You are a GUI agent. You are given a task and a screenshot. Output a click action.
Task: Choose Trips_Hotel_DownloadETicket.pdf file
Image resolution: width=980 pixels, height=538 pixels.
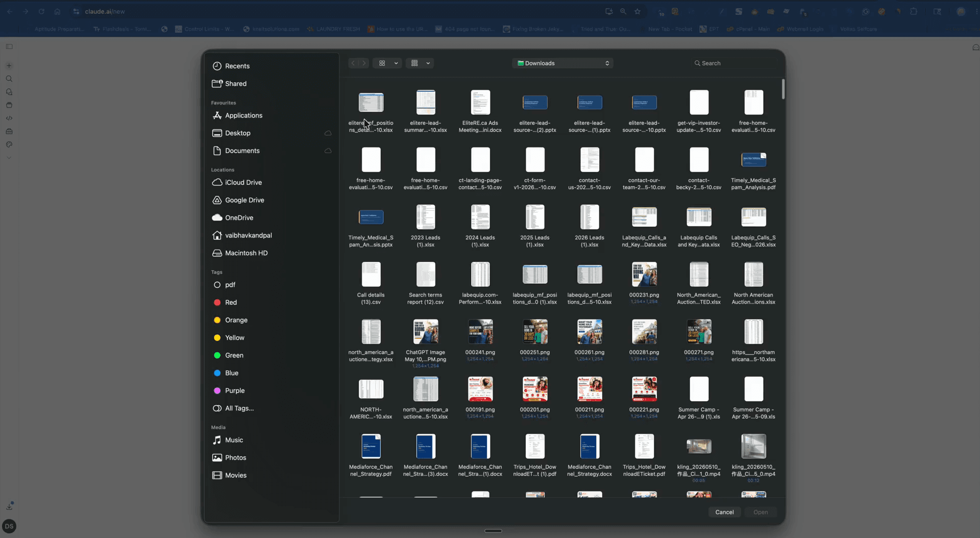pos(644,455)
